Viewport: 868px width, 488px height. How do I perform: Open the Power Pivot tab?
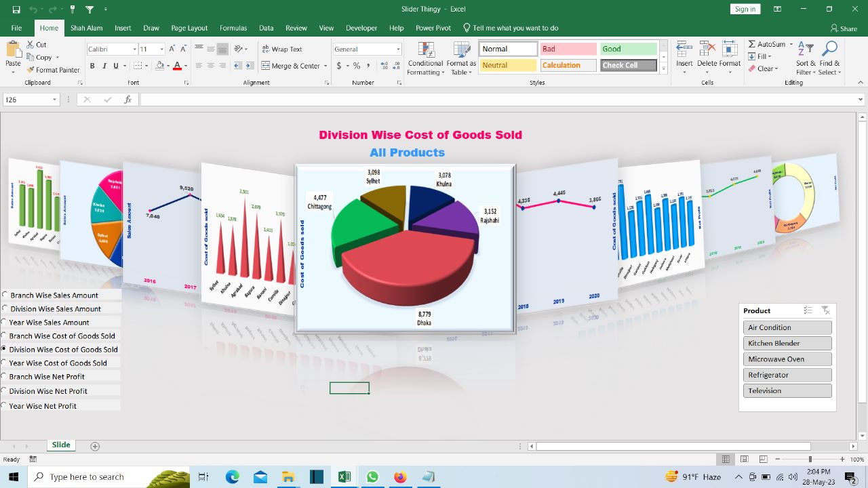[x=433, y=28]
